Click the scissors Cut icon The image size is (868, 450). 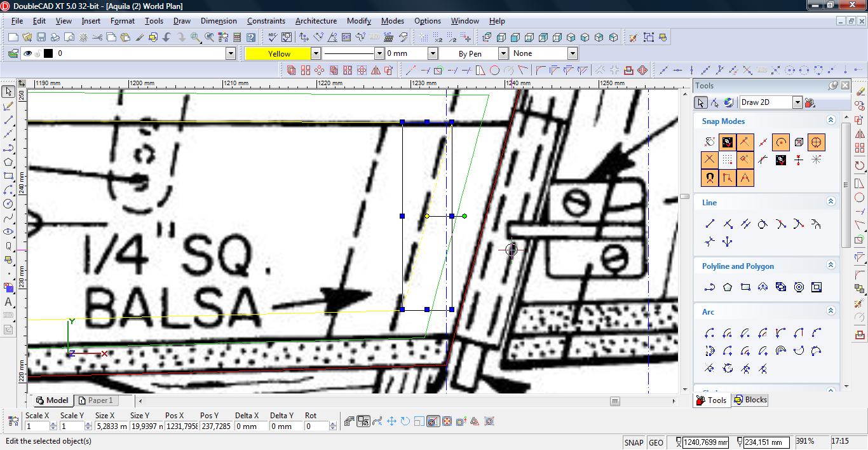click(97, 37)
